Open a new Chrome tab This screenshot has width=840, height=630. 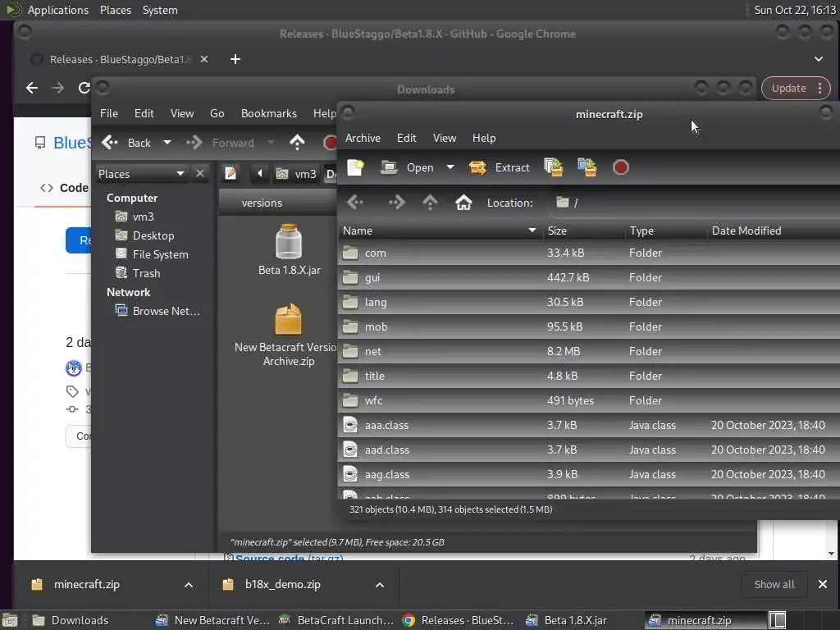click(x=235, y=59)
